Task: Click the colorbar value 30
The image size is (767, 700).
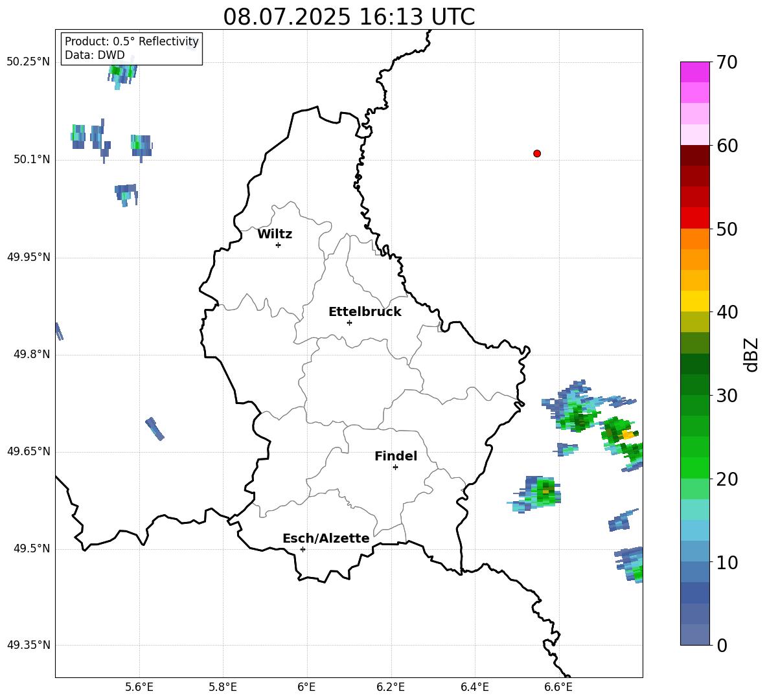Action: click(x=727, y=396)
